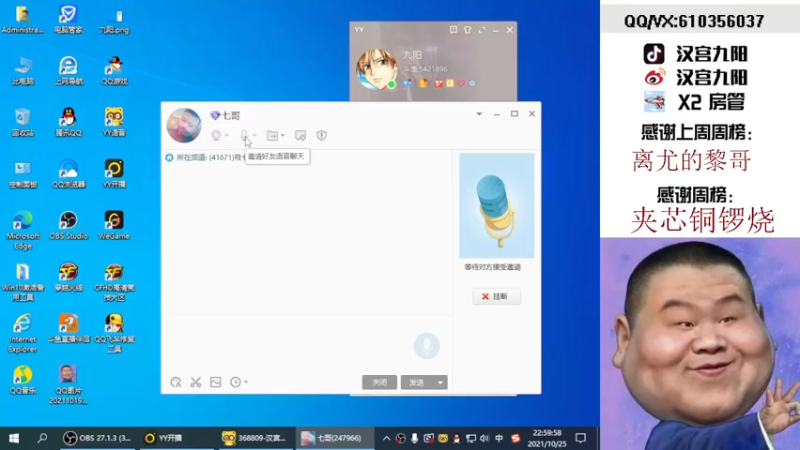Click the round microphone voice input button
800x450 pixels.
point(427,346)
